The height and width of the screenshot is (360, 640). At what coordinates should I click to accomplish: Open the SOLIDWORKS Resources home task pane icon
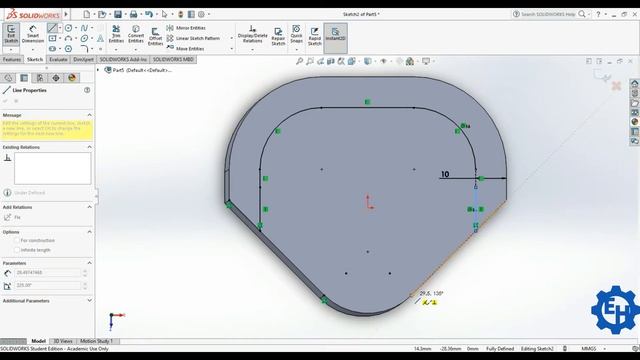tap(635, 83)
